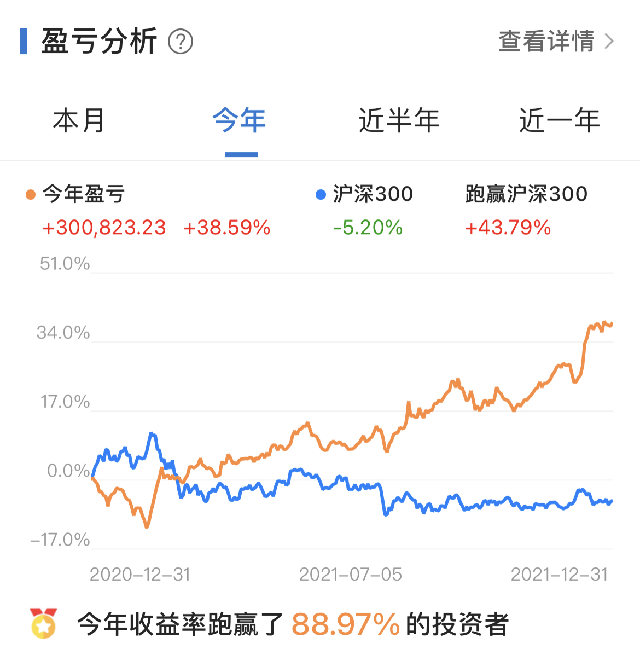Click the gold medal icon
The height and width of the screenshot is (672, 640).
(x=44, y=623)
